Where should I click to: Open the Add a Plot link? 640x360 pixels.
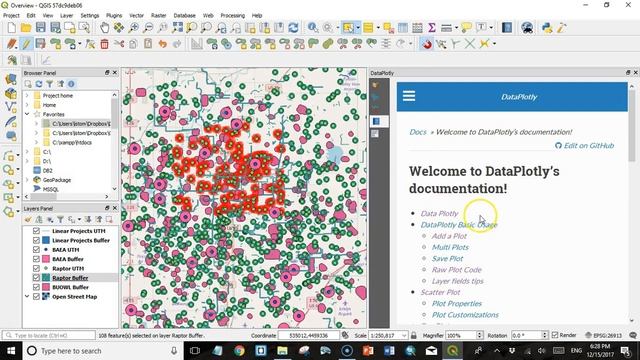coord(449,236)
